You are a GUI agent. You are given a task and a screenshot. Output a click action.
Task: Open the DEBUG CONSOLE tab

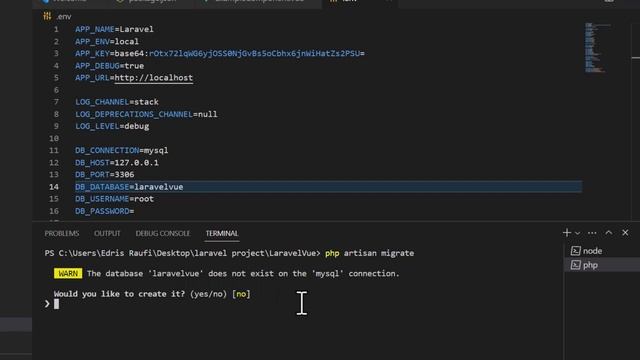(162, 233)
